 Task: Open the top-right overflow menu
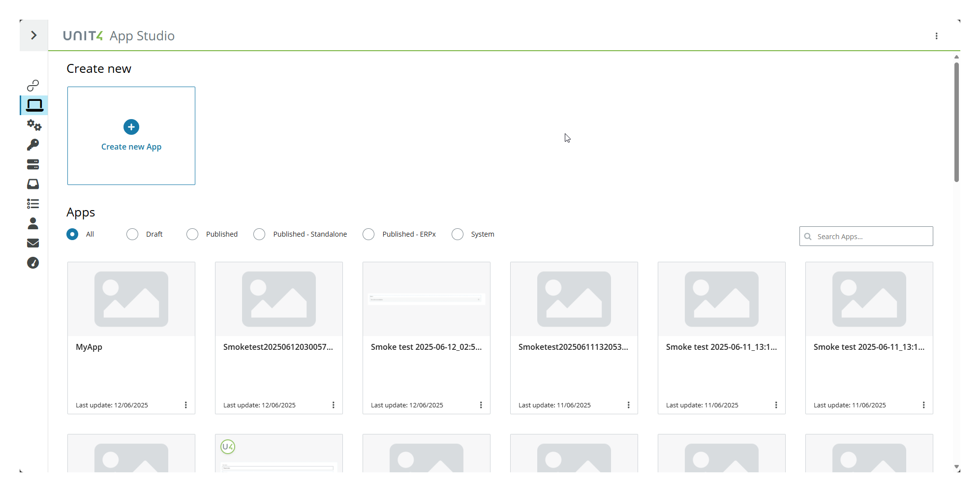click(937, 35)
